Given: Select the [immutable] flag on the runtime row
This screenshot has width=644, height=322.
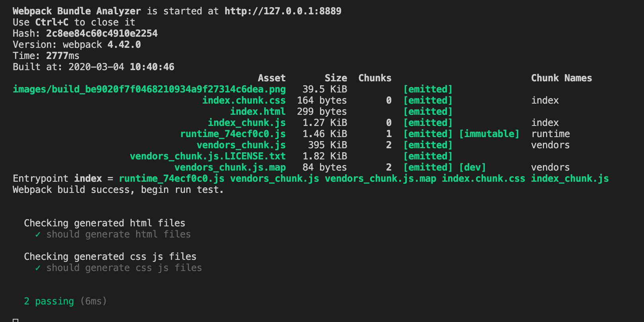Looking at the screenshot, I should pyautogui.click(x=489, y=134).
